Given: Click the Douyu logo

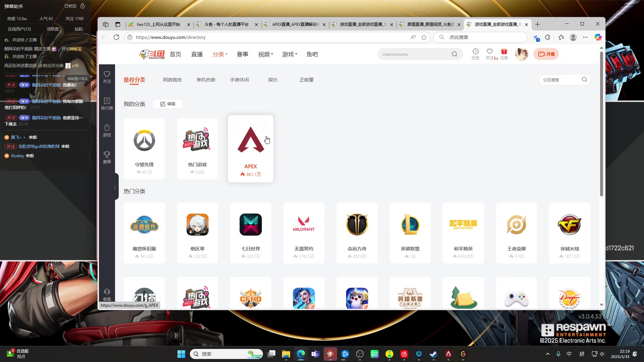Looking at the screenshot, I should click(152, 54).
